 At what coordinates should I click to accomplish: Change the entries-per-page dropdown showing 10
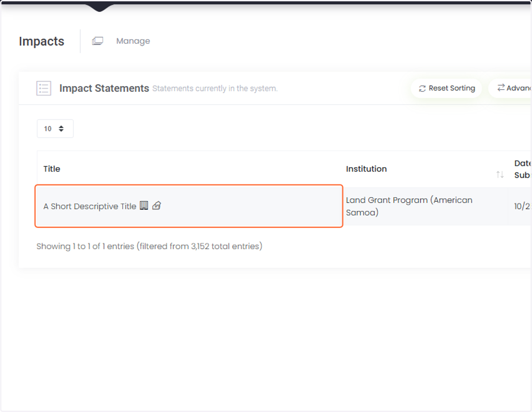(55, 129)
